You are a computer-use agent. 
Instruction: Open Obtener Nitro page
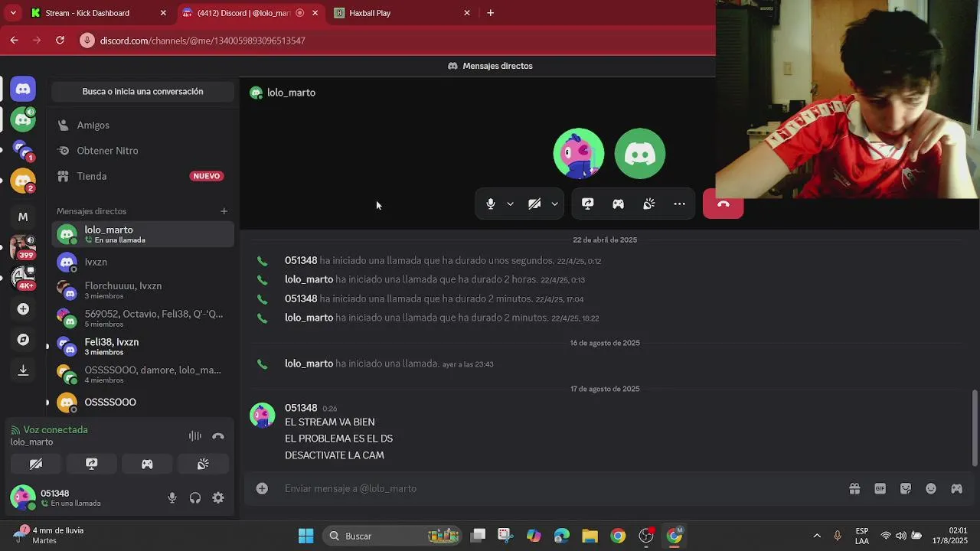tap(142, 151)
